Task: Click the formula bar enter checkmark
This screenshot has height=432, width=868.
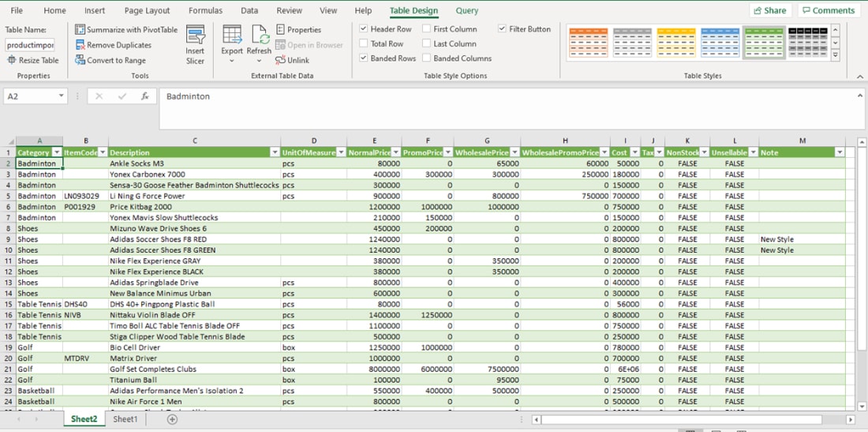Action: pos(122,96)
